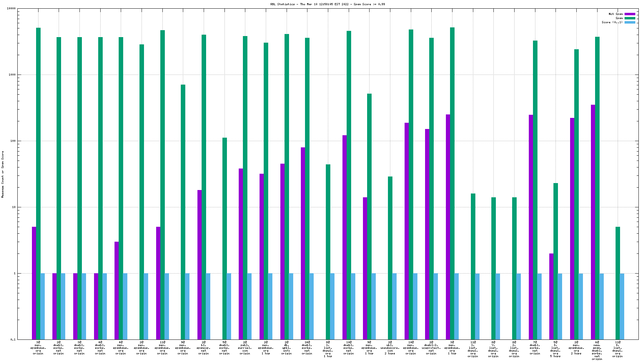Click the green Spam legend swatch
This screenshot has width=644, height=362.
630,18
